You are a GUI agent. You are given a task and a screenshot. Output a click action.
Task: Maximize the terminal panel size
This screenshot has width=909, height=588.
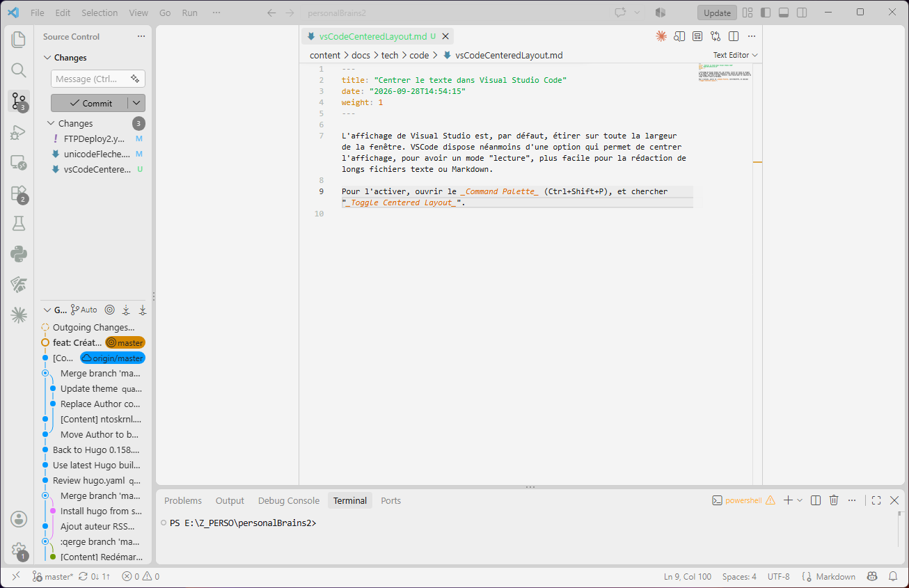(876, 500)
